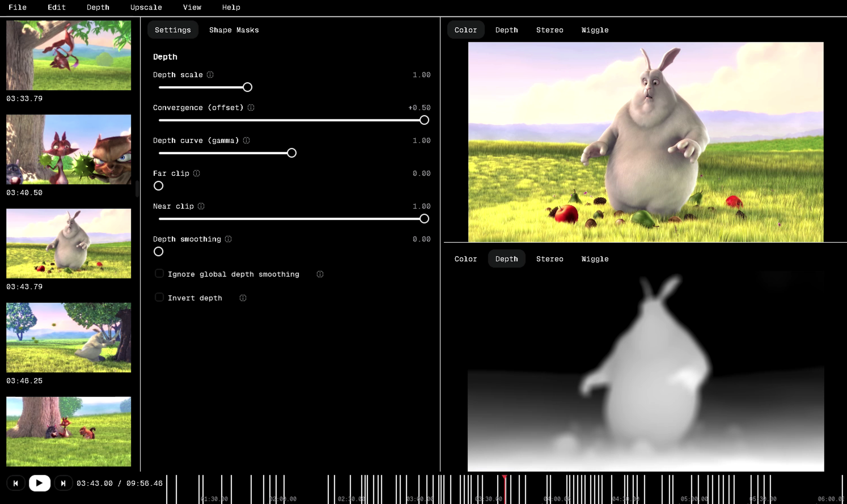Image resolution: width=847 pixels, height=504 pixels.
Task: Open the Edit menu
Action: pos(57,7)
